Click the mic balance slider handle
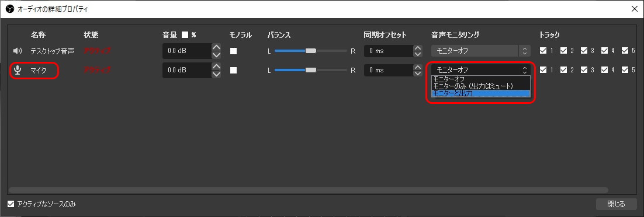Image resolution: width=644 pixels, height=217 pixels. (x=311, y=70)
